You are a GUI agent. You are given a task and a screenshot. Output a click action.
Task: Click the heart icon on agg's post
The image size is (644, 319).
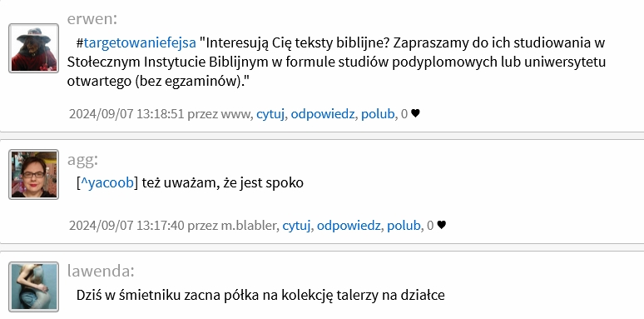coord(441,225)
